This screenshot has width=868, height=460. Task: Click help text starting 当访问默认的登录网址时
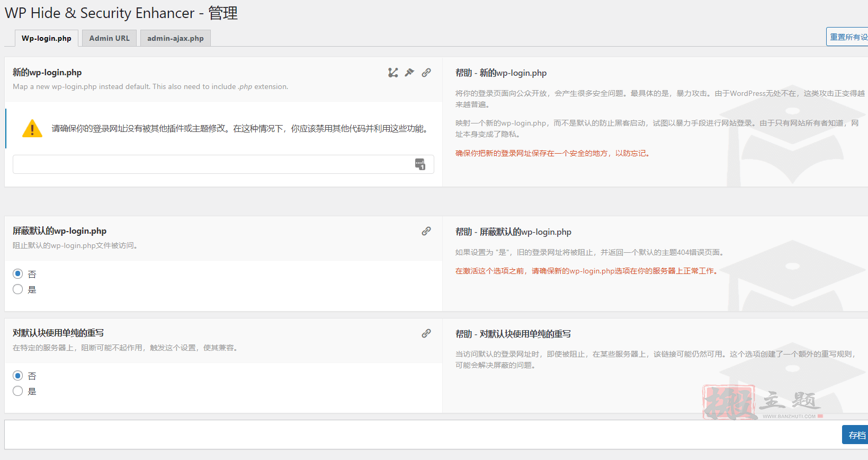656,359
